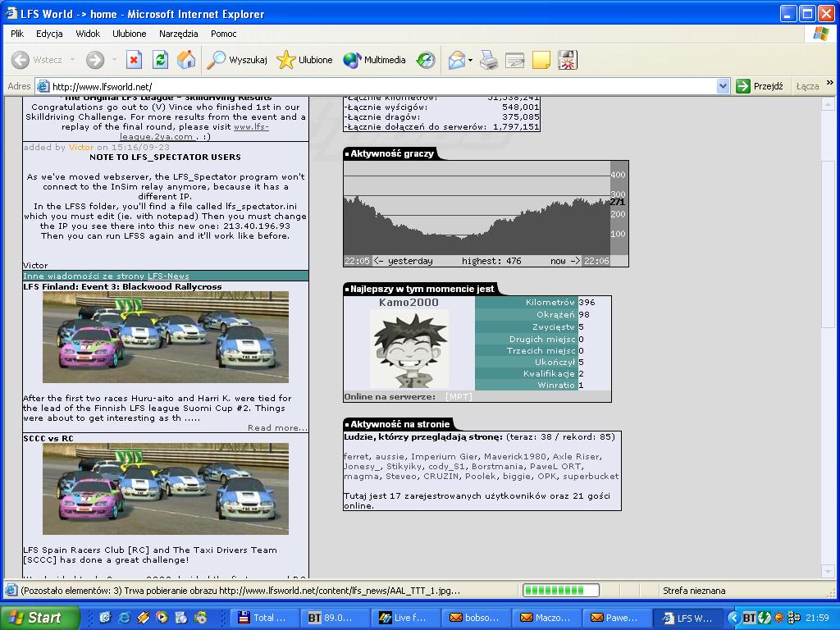This screenshot has width=840, height=630.
Task: Switch to Pawe... mail taskbar window
Action: (x=617, y=618)
